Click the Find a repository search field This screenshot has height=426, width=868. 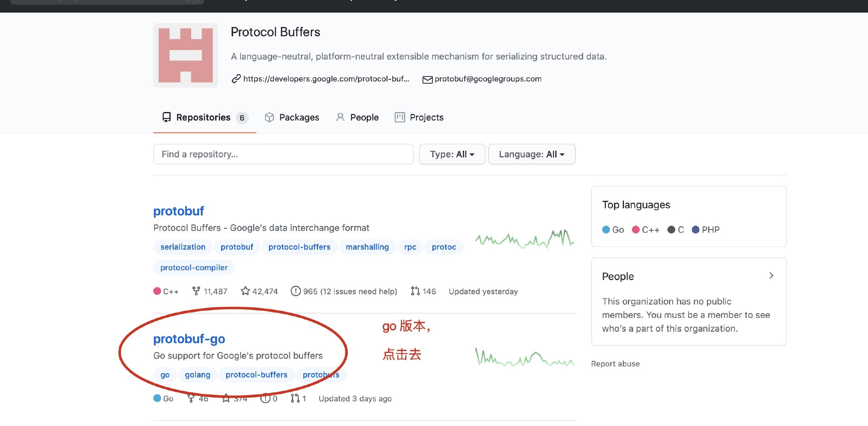tap(283, 154)
